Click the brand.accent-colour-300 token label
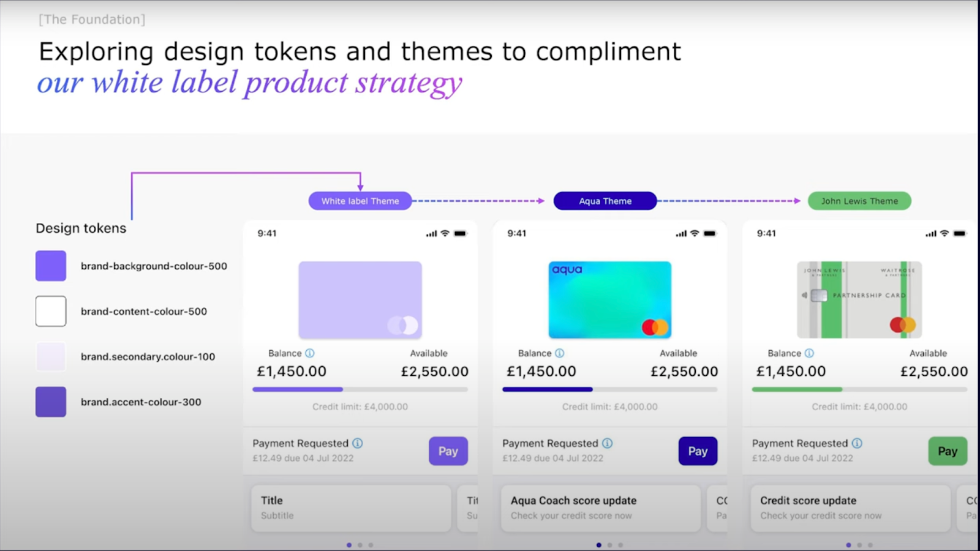The height and width of the screenshot is (551, 980). [x=141, y=402]
